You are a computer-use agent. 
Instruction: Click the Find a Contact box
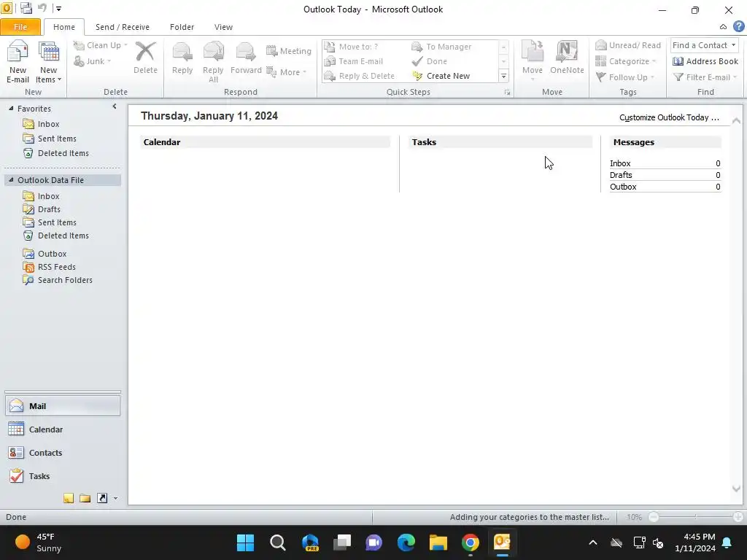coord(700,45)
